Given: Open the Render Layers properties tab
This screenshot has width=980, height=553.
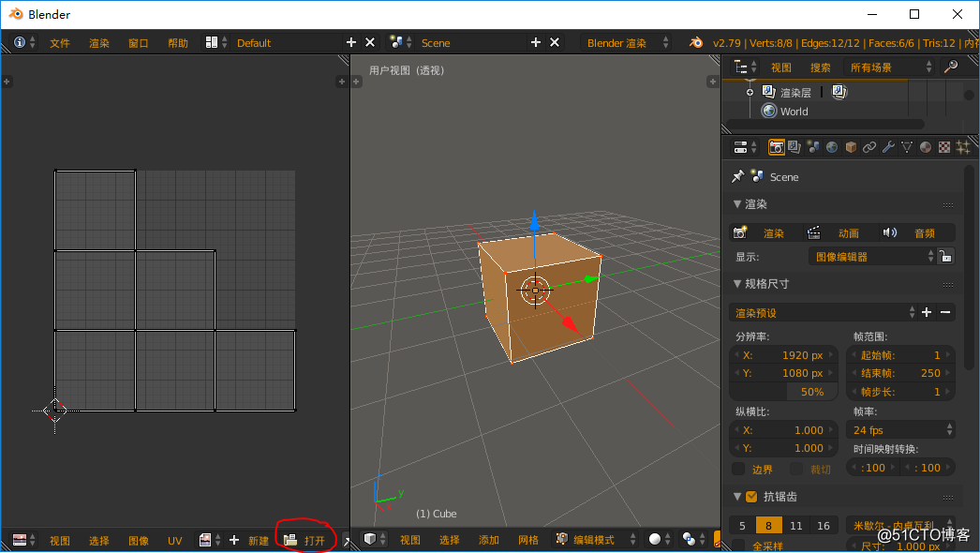Looking at the screenshot, I should [x=794, y=147].
